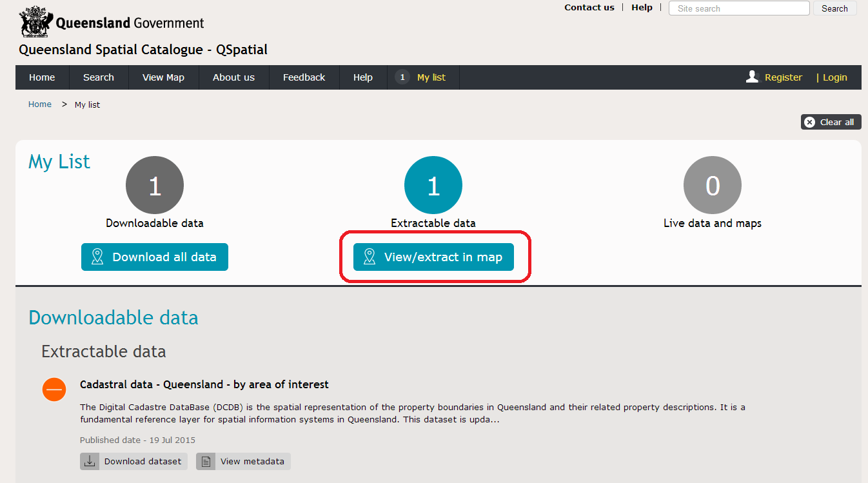Open the Contact us link

tap(589, 8)
